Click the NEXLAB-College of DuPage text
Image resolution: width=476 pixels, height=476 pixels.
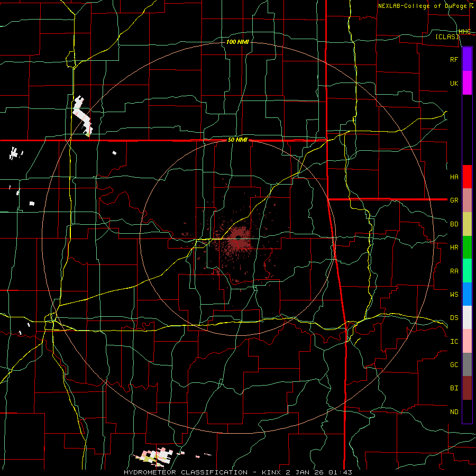[x=422, y=6]
